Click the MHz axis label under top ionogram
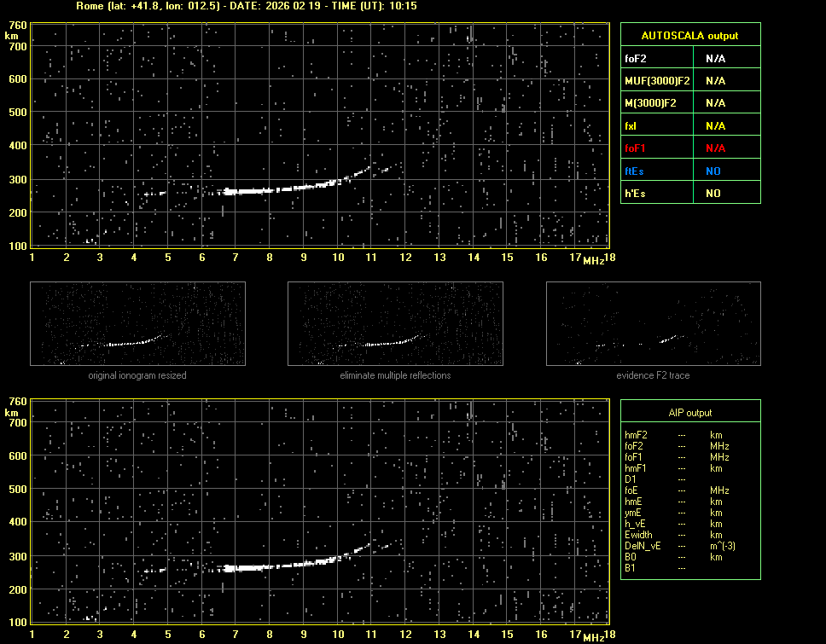The image size is (826, 644). [x=593, y=259]
